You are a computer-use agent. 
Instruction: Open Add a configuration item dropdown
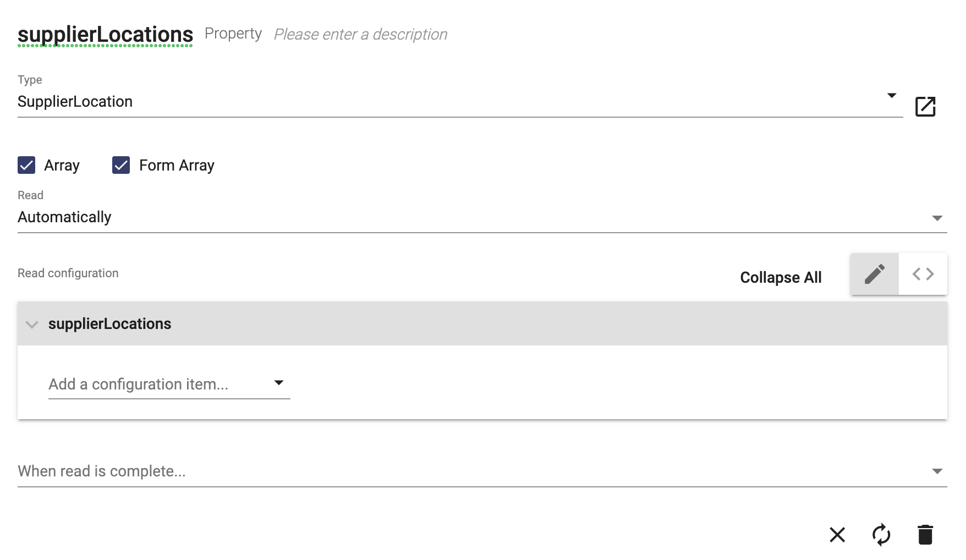(x=169, y=383)
